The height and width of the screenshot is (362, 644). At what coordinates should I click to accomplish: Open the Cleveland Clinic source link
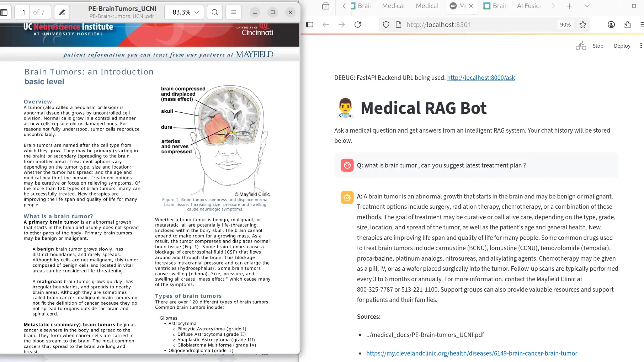coord(472,353)
